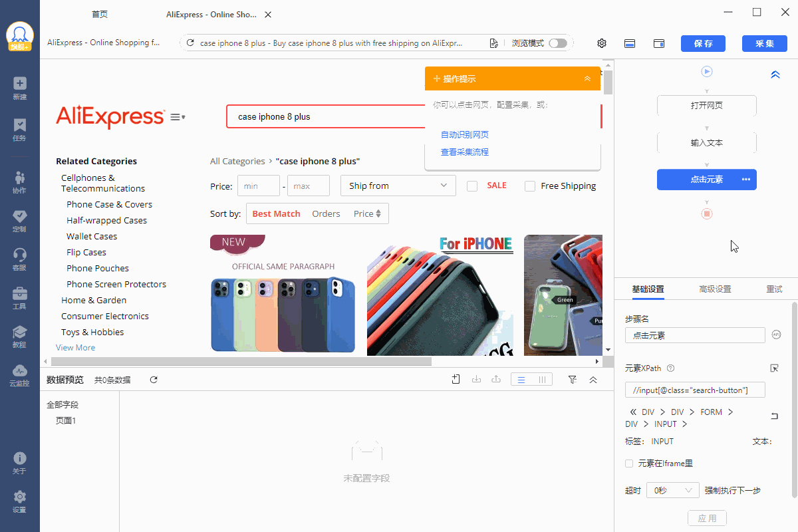
Task: Click the element picker icon beside 元素XPath
Action: pos(774,368)
